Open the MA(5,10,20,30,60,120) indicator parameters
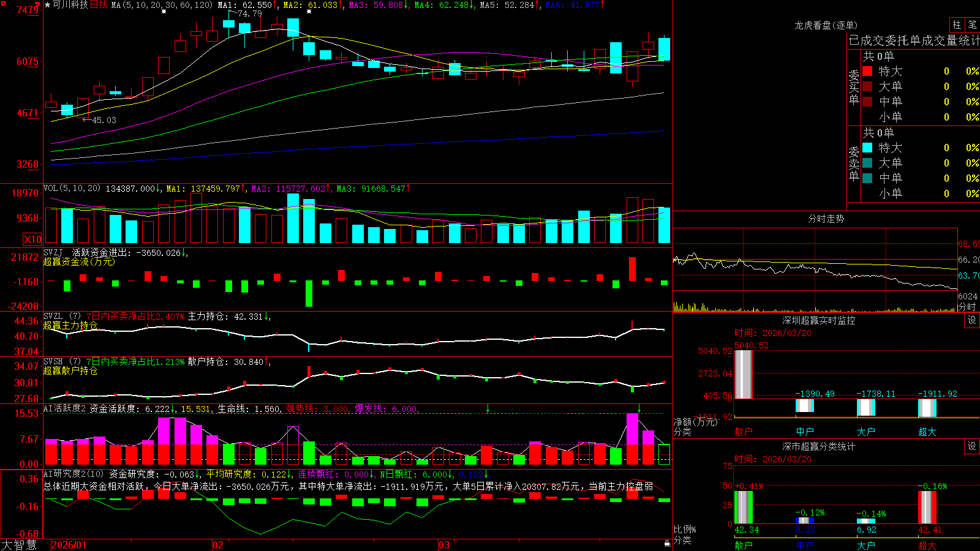 tap(162, 5)
